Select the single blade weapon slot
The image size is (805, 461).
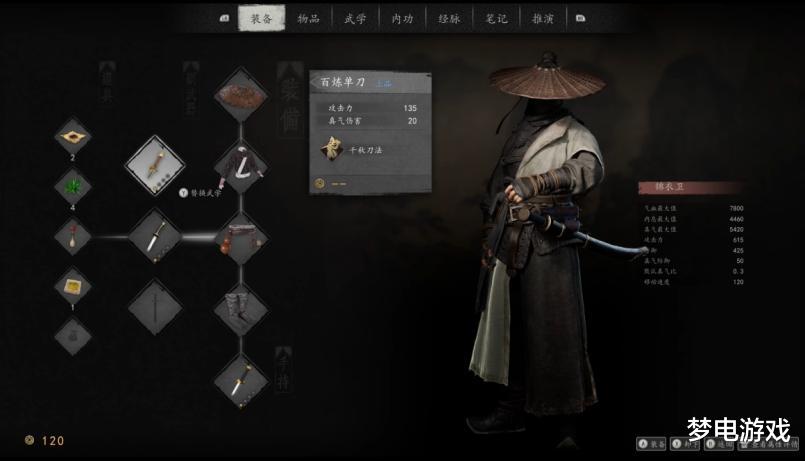tap(155, 236)
